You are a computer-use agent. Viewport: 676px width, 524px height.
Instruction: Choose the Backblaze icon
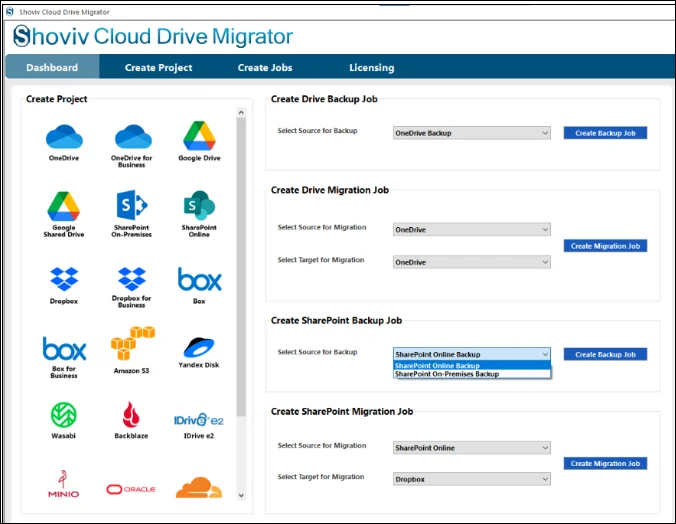coord(131,415)
